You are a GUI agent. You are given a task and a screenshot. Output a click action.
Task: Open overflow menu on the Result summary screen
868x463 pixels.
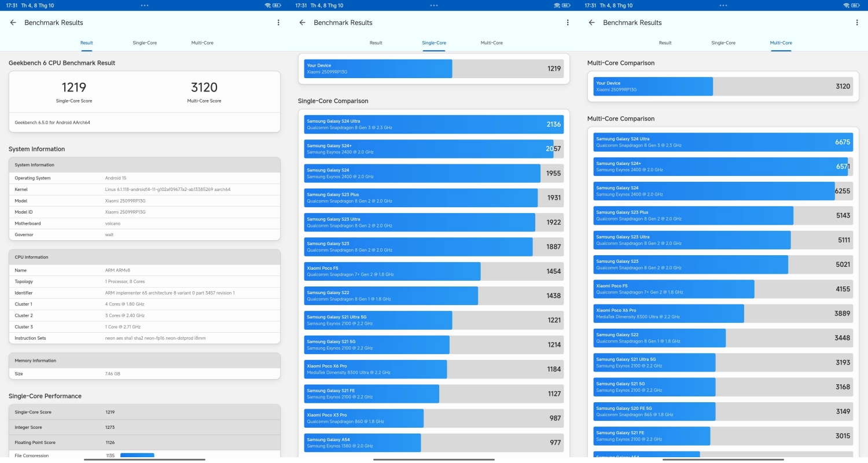(278, 23)
